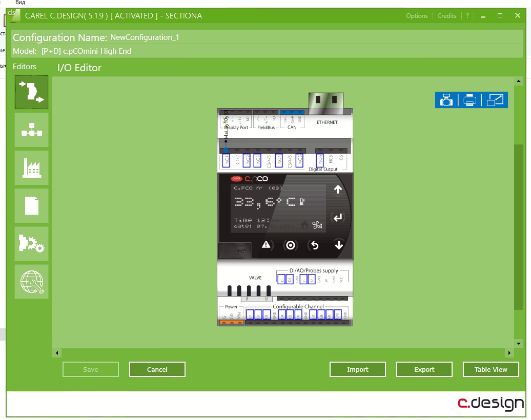Screen dimensions: 531x420
Task: Open the Options menu
Action: 417,15
